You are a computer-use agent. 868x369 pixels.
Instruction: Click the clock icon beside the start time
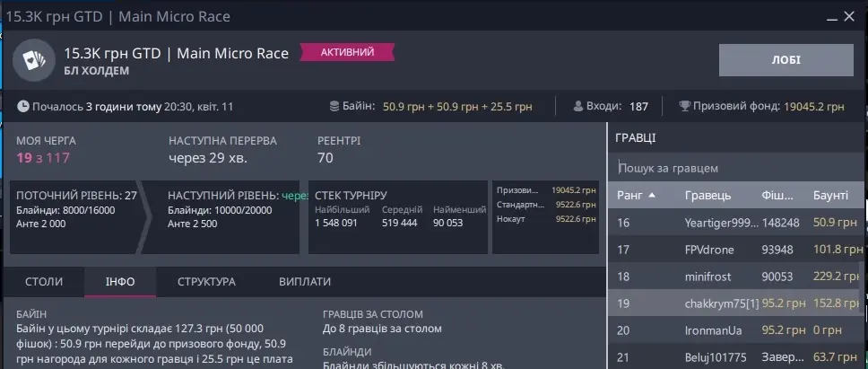(23, 106)
